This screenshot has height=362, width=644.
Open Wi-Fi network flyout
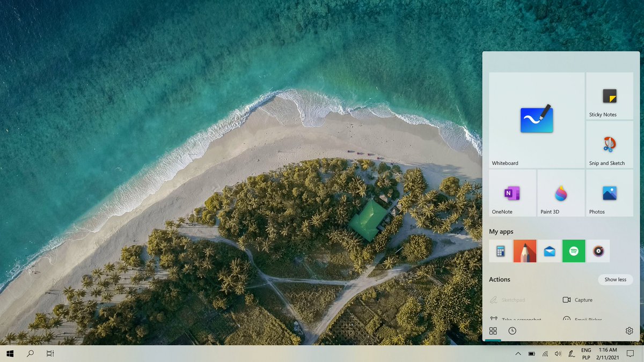point(545,353)
